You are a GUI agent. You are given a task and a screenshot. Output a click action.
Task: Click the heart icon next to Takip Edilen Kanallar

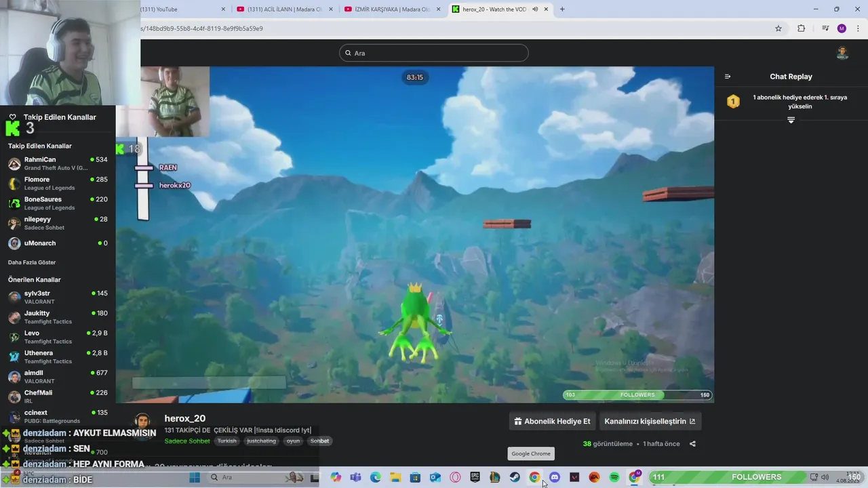point(12,117)
